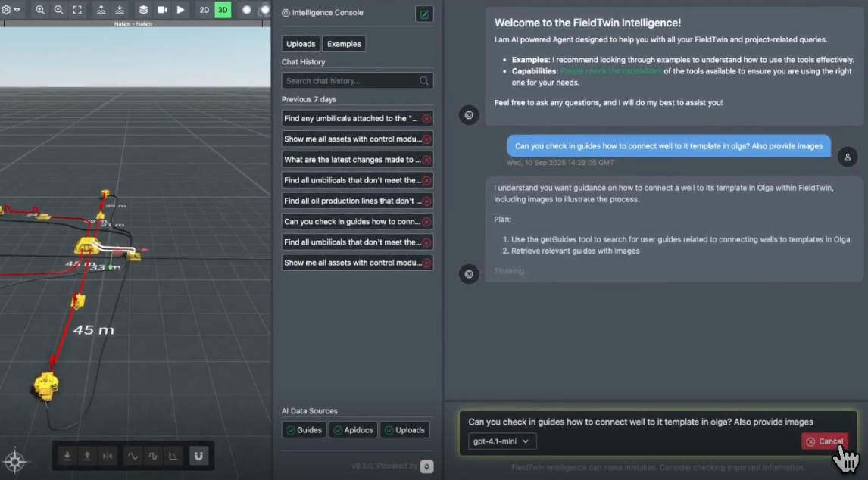Click the user avatar beside the blue message

point(848,157)
